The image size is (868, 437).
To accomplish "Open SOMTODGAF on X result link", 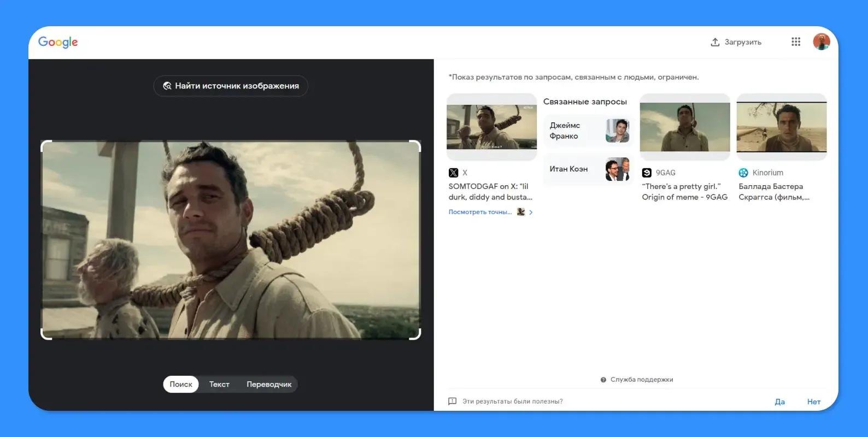I will 490,192.
